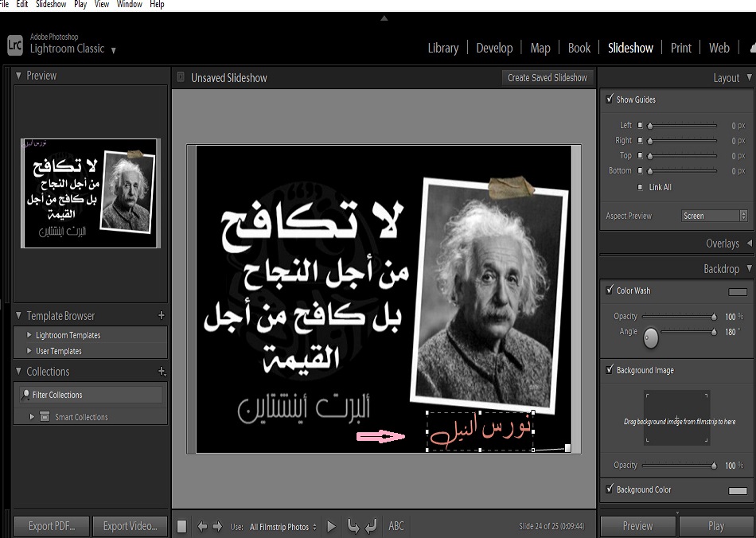Click the Export PDF button
The image size is (756, 538).
pos(51,526)
